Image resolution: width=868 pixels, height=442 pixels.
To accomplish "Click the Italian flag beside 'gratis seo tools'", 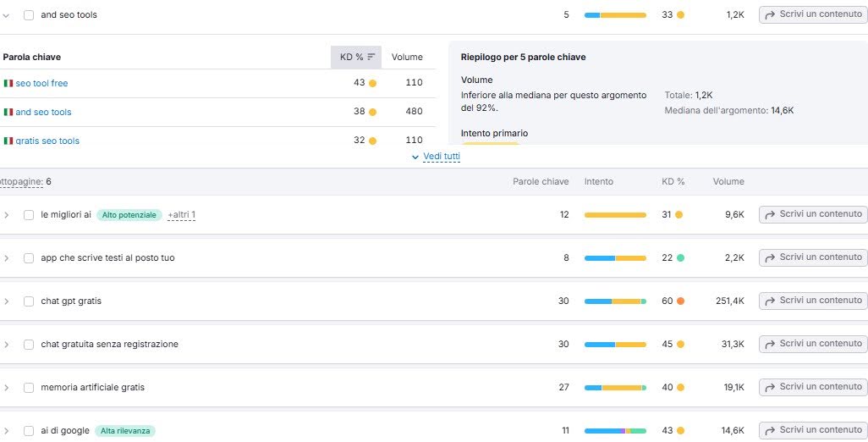I will 8,141.
